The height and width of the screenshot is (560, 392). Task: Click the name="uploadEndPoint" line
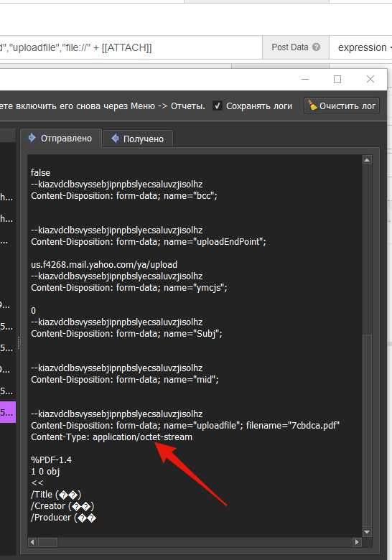[148, 242]
